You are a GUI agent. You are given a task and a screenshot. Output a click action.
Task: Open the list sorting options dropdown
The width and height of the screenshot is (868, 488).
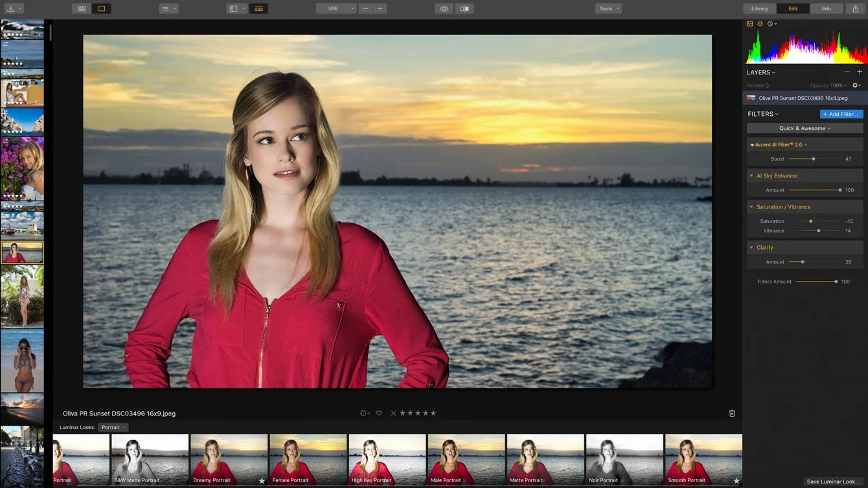tap(168, 8)
